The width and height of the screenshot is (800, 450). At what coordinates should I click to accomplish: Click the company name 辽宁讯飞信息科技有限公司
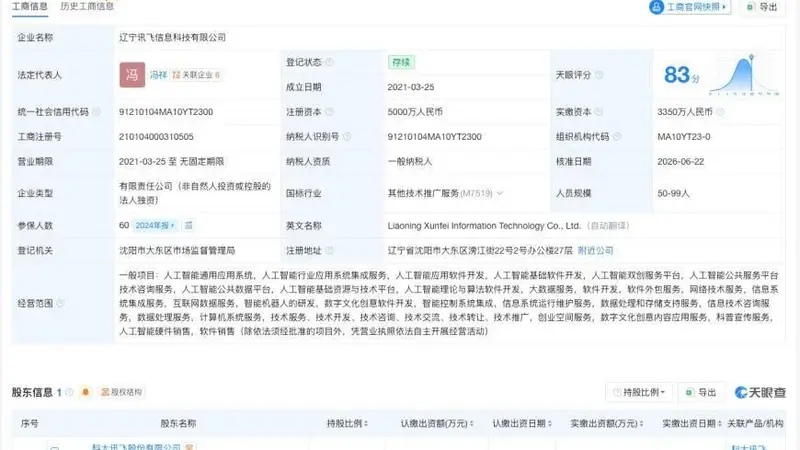click(172, 37)
